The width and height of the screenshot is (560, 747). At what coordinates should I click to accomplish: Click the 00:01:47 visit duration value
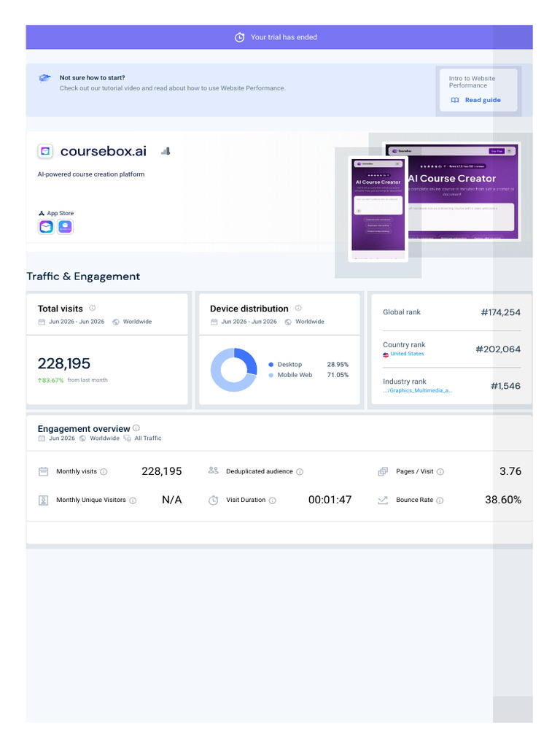330,500
